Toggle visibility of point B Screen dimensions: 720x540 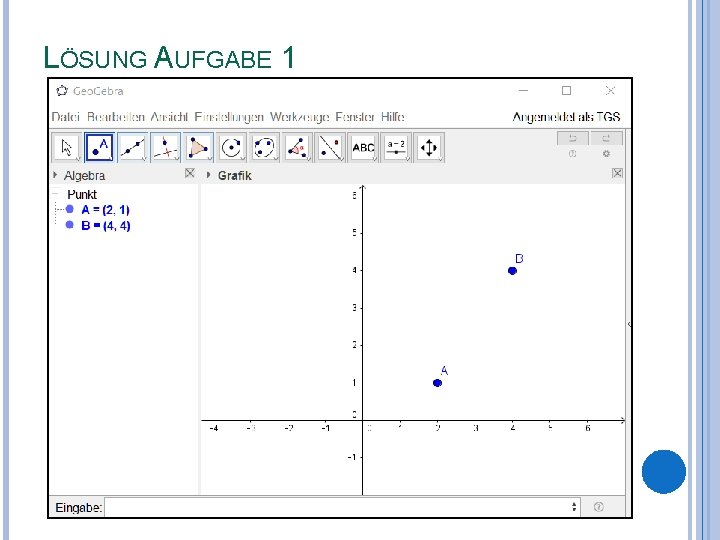point(70,225)
